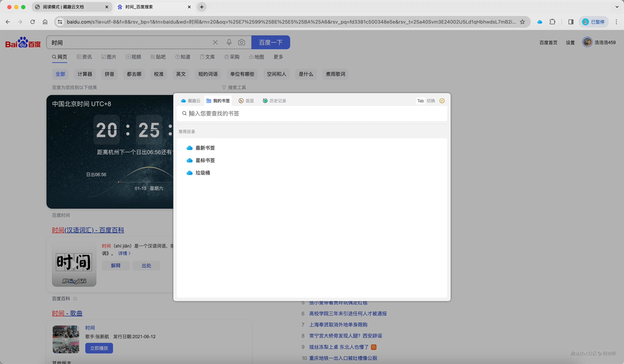The image size is (624, 364).
Task: Open the bookmark popup settings gear
Action: 442,101
